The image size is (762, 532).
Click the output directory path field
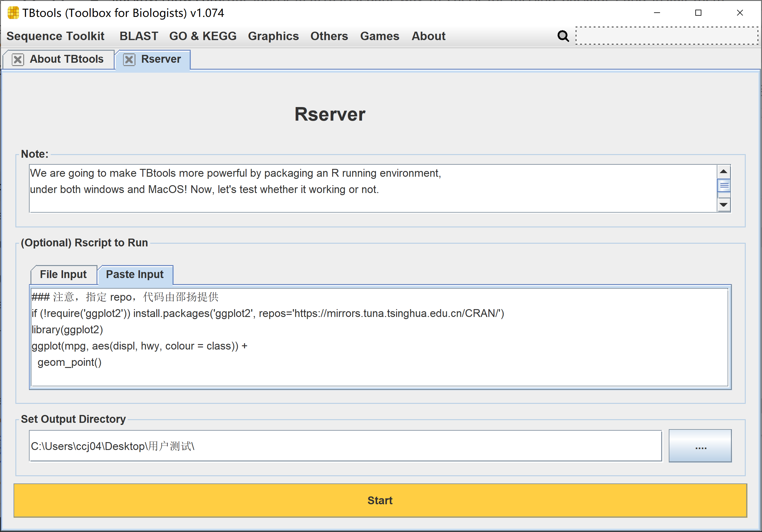click(x=345, y=446)
